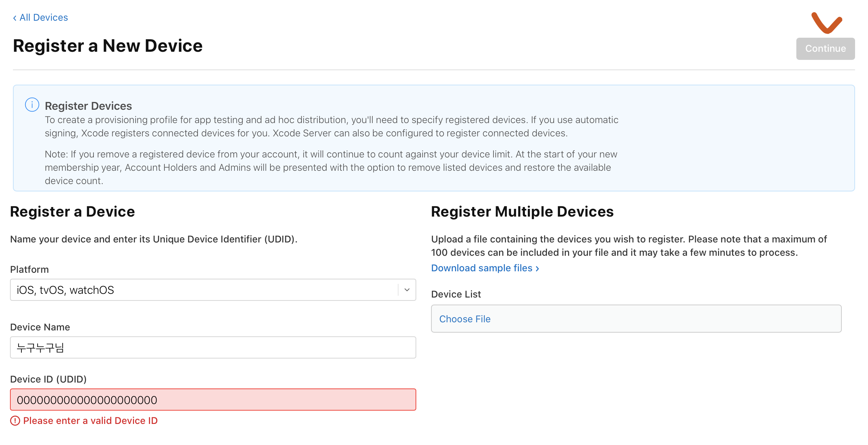This screenshot has height=445, width=868.
Task: Click the Device Name label
Action: coord(40,327)
